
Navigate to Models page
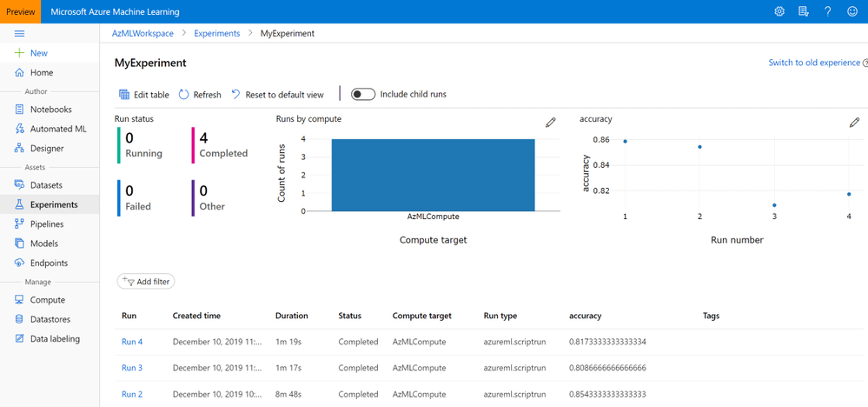pos(44,244)
